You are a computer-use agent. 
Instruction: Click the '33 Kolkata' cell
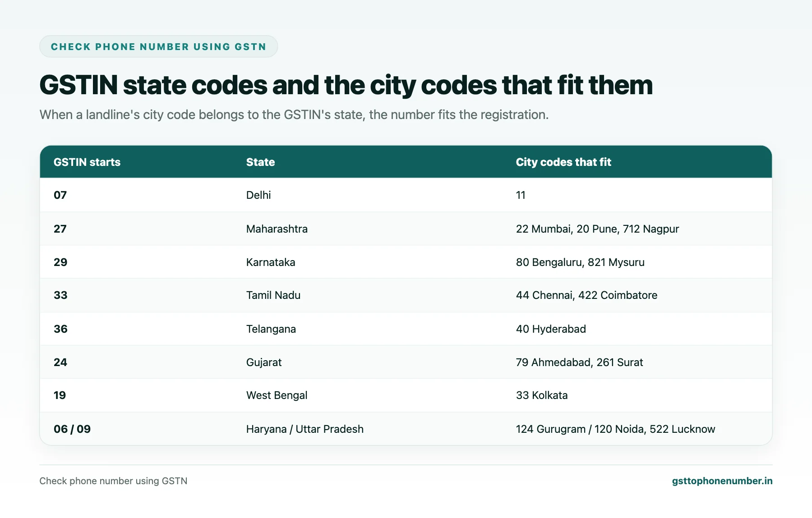click(542, 395)
